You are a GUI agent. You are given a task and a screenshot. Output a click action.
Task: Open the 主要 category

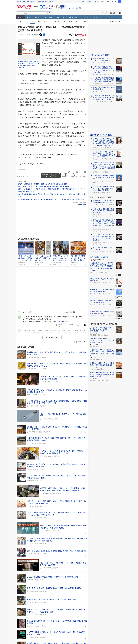(20, 22)
